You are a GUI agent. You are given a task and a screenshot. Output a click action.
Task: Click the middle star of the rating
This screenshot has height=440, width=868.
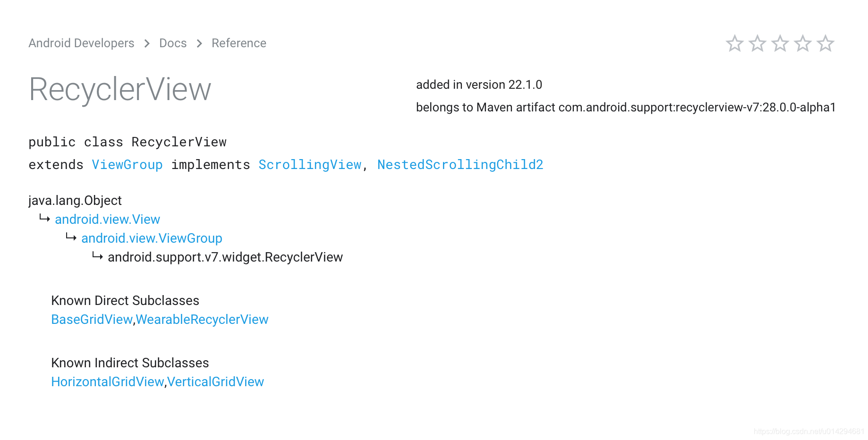tap(780, 43)
